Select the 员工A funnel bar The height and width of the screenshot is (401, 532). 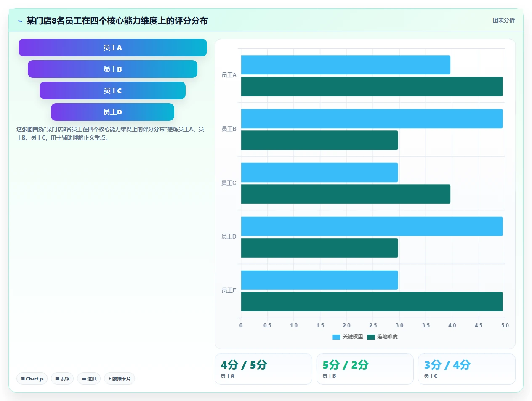pos(113,48)
